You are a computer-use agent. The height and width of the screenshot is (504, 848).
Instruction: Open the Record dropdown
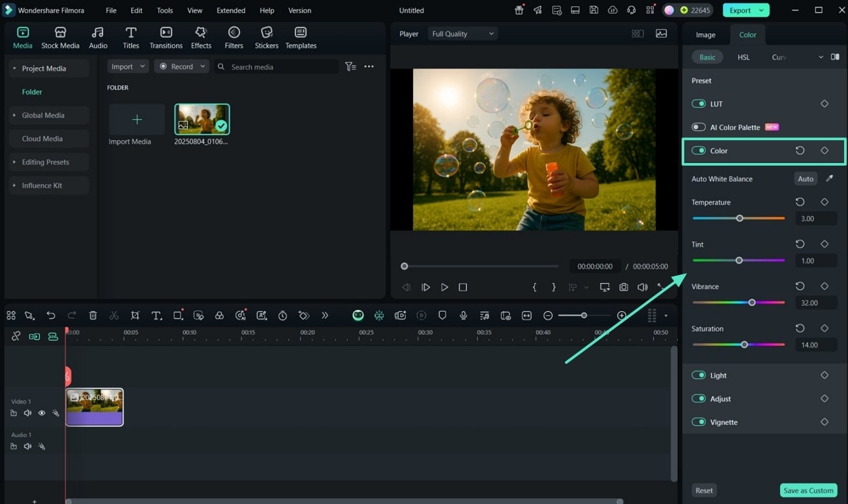[x=181, y=67]
